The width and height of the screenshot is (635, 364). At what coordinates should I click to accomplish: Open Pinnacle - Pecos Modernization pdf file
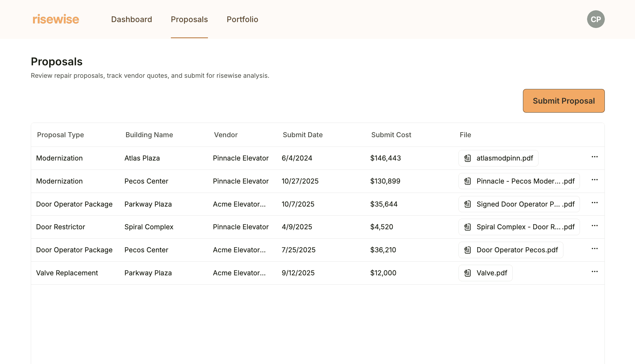[519, 181]
